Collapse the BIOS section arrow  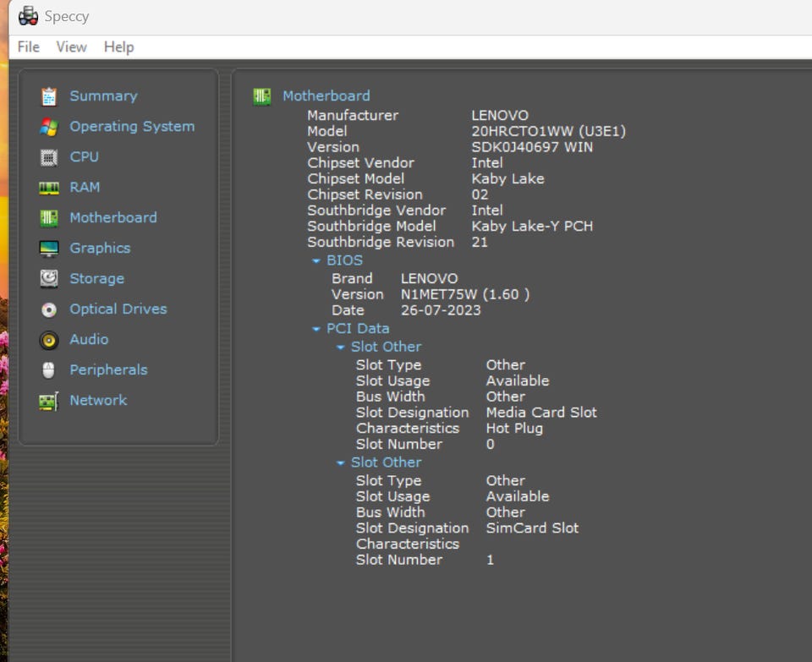point(316,261)
